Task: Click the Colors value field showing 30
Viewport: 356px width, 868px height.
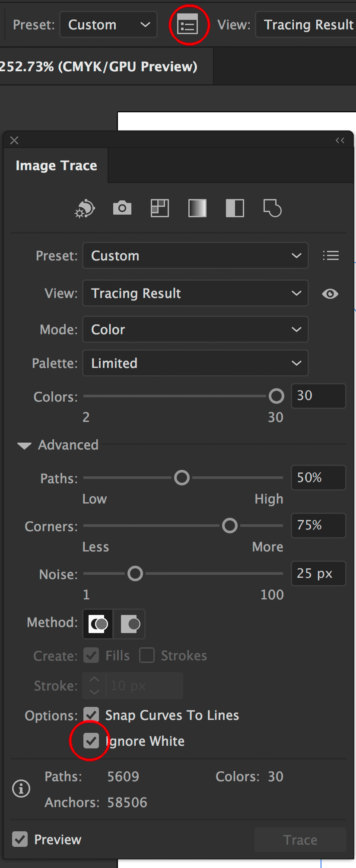Action: (x=318, y=396)
